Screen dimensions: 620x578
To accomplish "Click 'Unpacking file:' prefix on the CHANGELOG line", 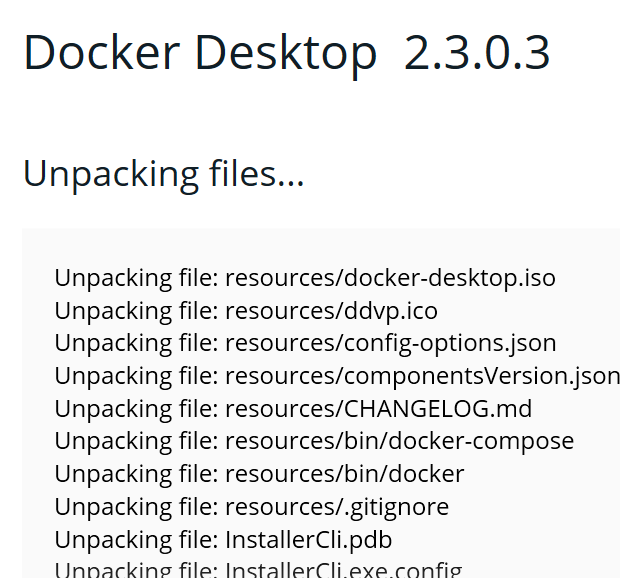I will tap(136, 409).
